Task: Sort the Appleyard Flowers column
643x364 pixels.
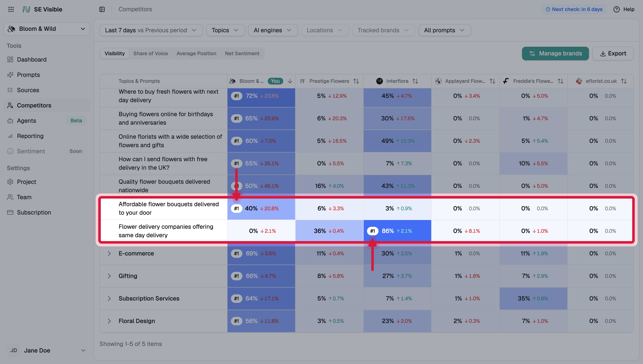Action: pyautogui.click(x=492, y=81)
